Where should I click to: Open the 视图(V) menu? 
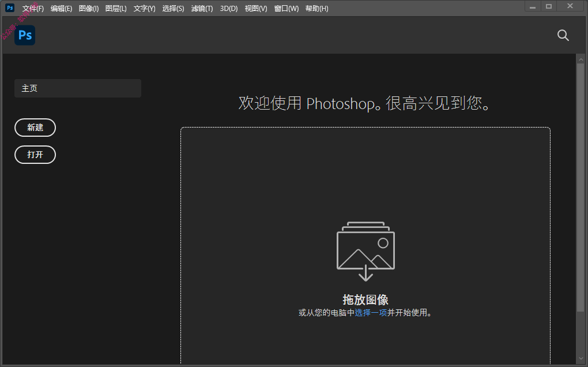click(256, 8)
